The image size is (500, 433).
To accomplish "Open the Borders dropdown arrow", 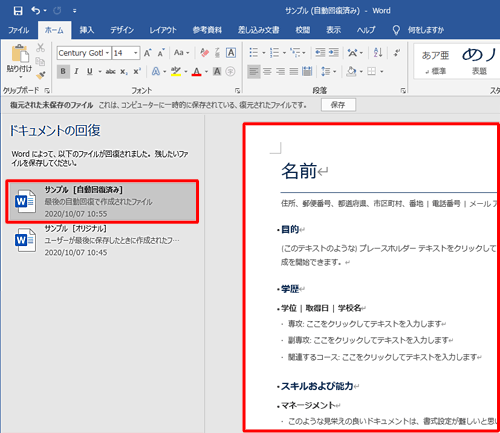I will [x=382, y=72].
